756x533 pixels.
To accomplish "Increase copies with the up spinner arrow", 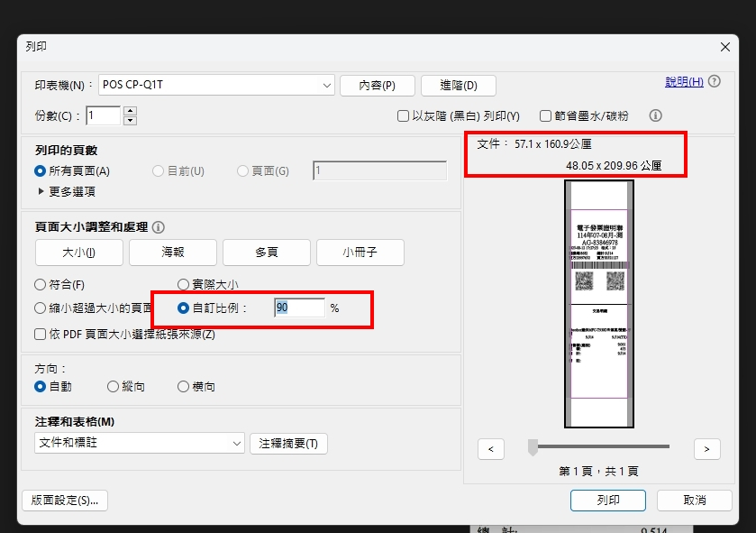I will 130,111.
